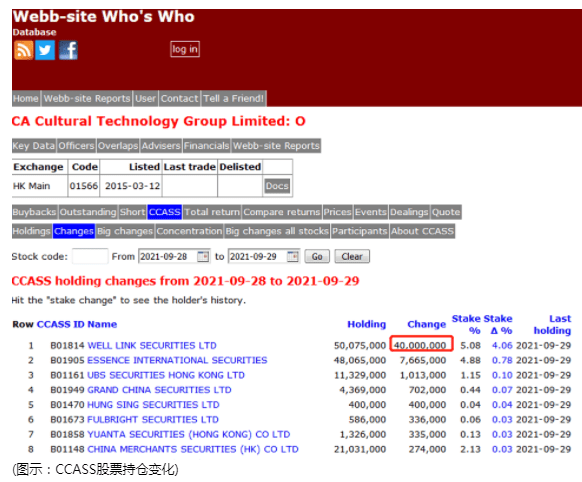Open CHINA MERCHANTS SECURITIES (HK) CO LTD link
Screen dimensions: 582x482
coord(193,449)
